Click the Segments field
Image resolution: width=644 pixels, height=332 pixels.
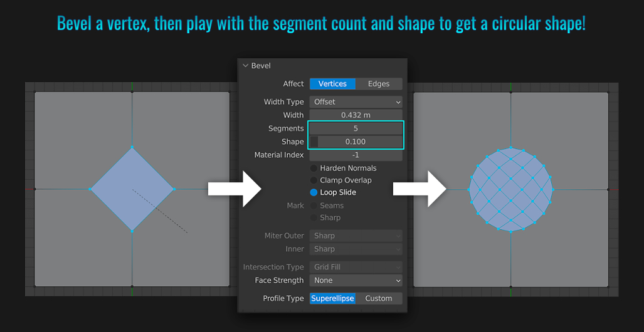(x=356, y=128)
